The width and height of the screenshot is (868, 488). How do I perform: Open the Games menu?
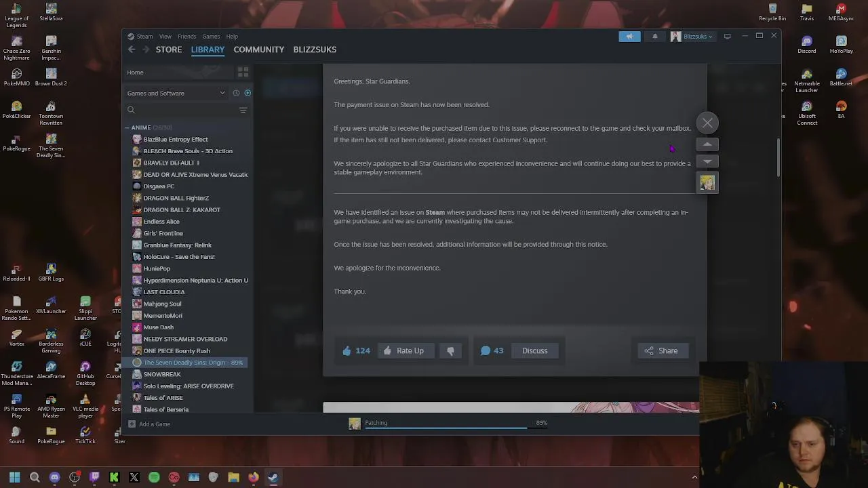(211, 37)
